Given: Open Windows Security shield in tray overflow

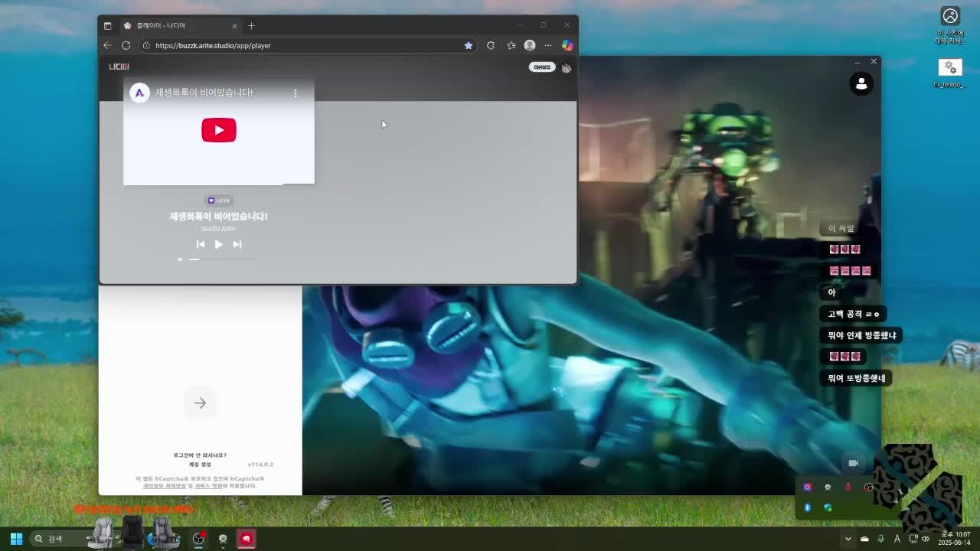Looking at the screenshot, I should [x=828, y=507].
